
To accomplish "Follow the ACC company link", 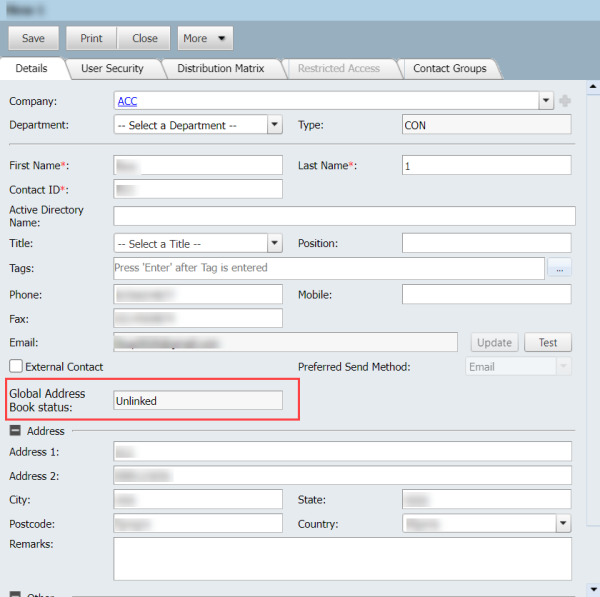I will [127, 101].
